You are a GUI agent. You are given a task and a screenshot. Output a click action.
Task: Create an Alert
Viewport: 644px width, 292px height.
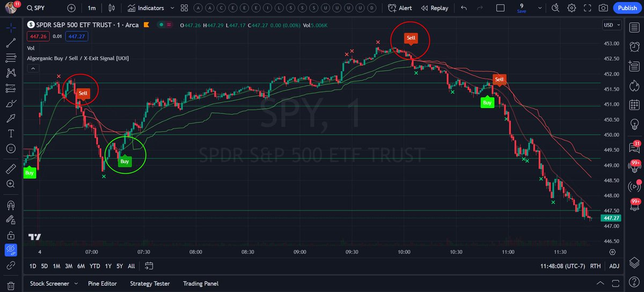click(400, 8)
